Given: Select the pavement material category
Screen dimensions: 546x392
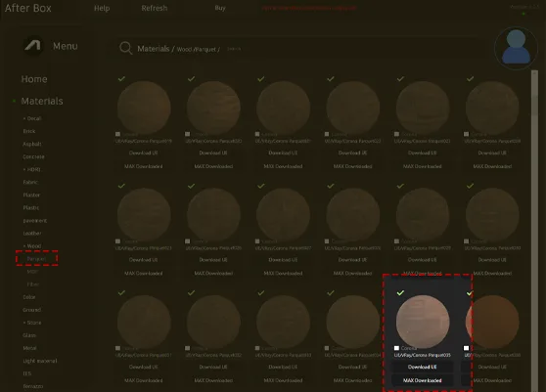Looking at the screenshot, I should click(35, 221).
